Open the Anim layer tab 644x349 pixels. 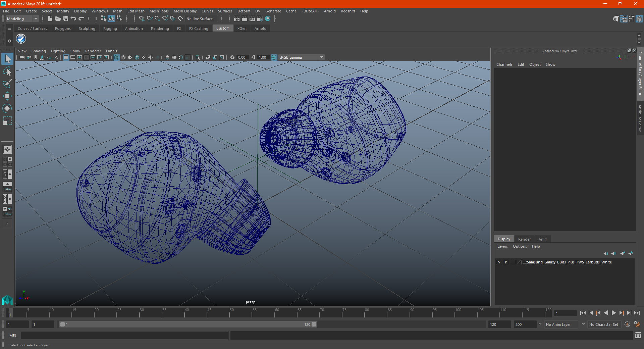coord(543,239)
